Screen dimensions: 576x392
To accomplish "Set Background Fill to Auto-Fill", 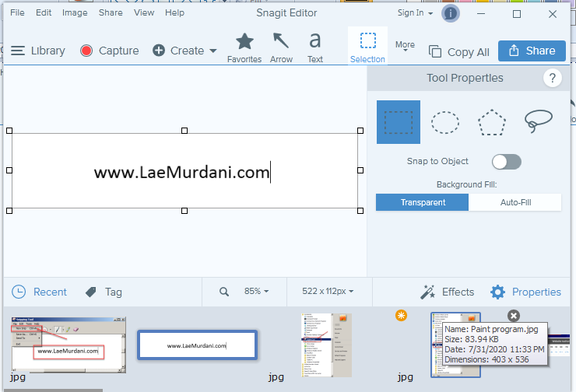I will [x=515, y=202].
